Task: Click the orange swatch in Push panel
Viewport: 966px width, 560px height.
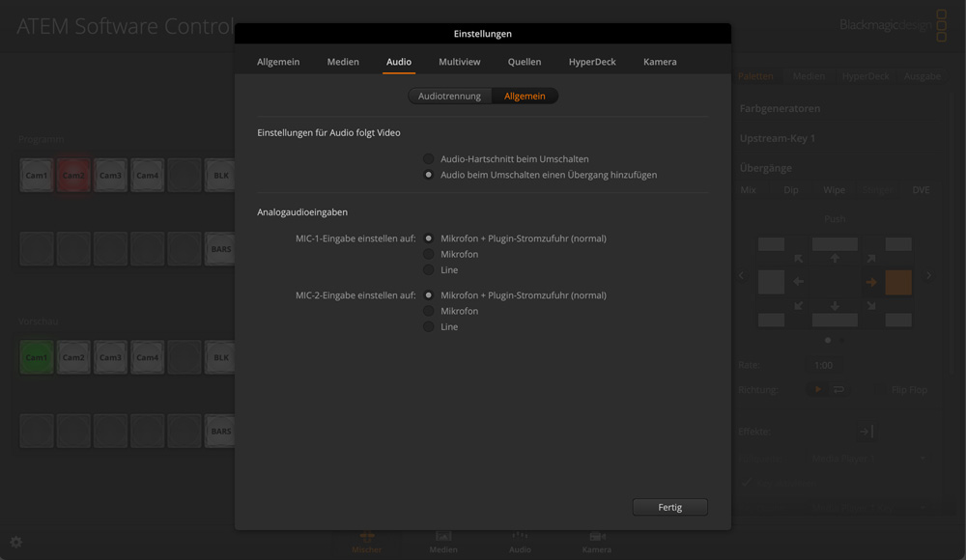Action: 898,282
